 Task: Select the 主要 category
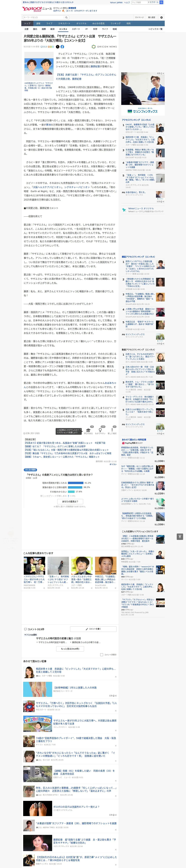pos(26,29)
